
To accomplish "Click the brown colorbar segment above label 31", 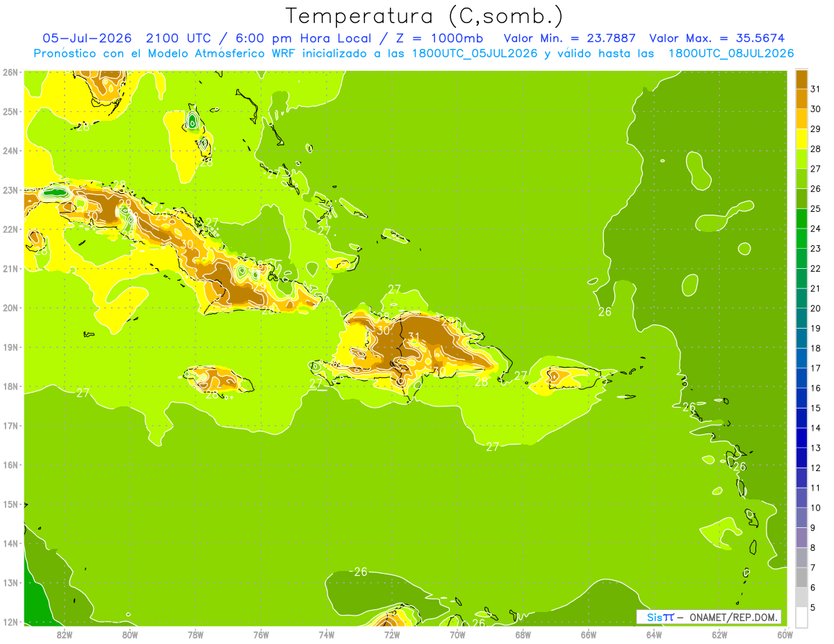I will click(x=801, y=79).
